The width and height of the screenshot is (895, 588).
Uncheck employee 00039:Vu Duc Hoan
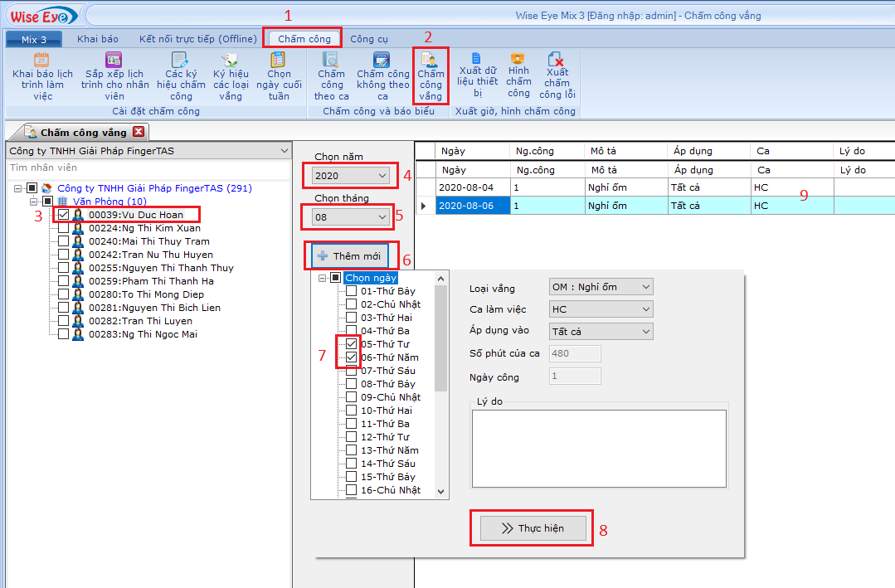(64, 215)
